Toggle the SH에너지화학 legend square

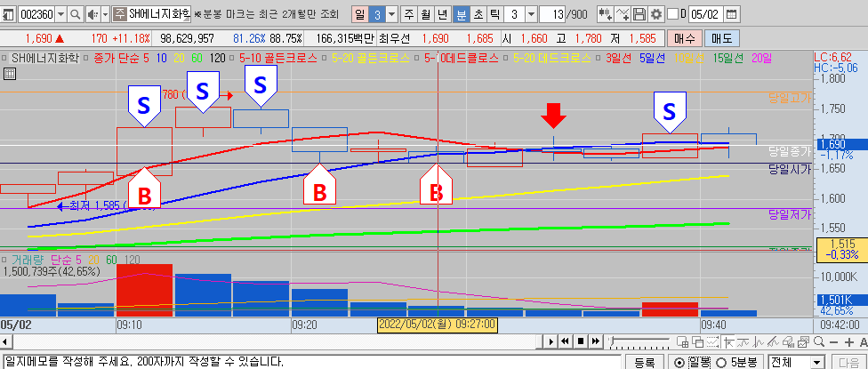[x=4, y=58]
